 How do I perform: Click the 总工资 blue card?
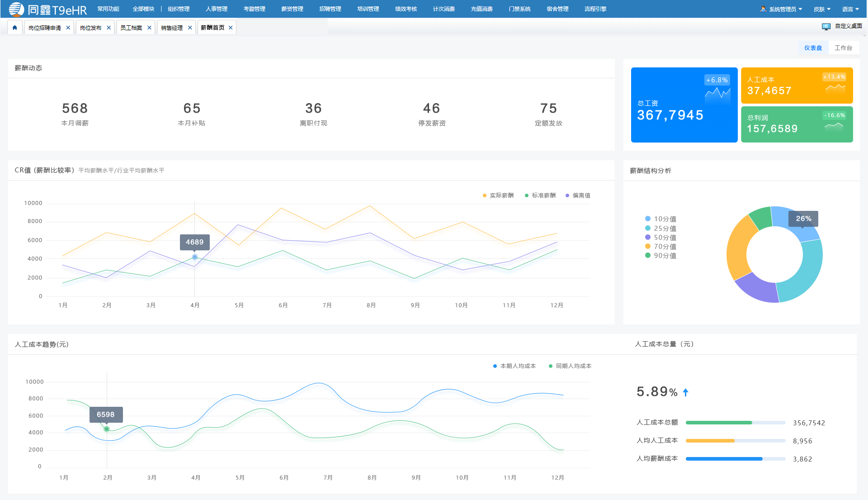coord(684,105)
